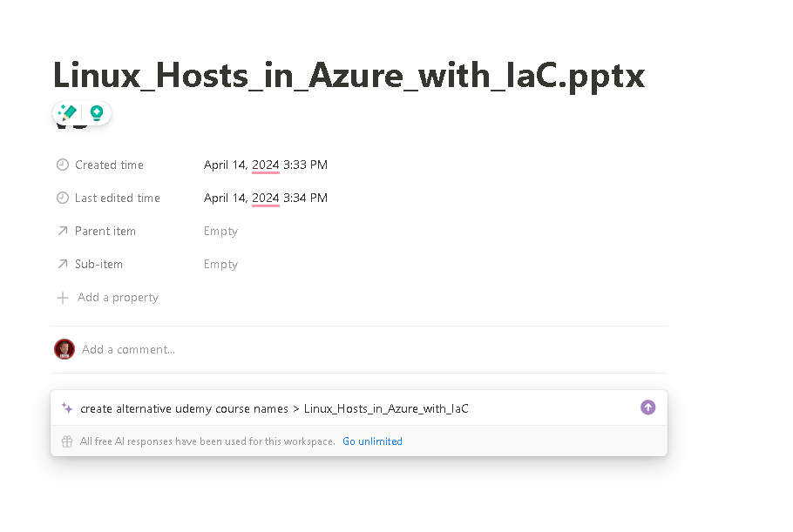Click the Created time property label

tap(109, 165)
